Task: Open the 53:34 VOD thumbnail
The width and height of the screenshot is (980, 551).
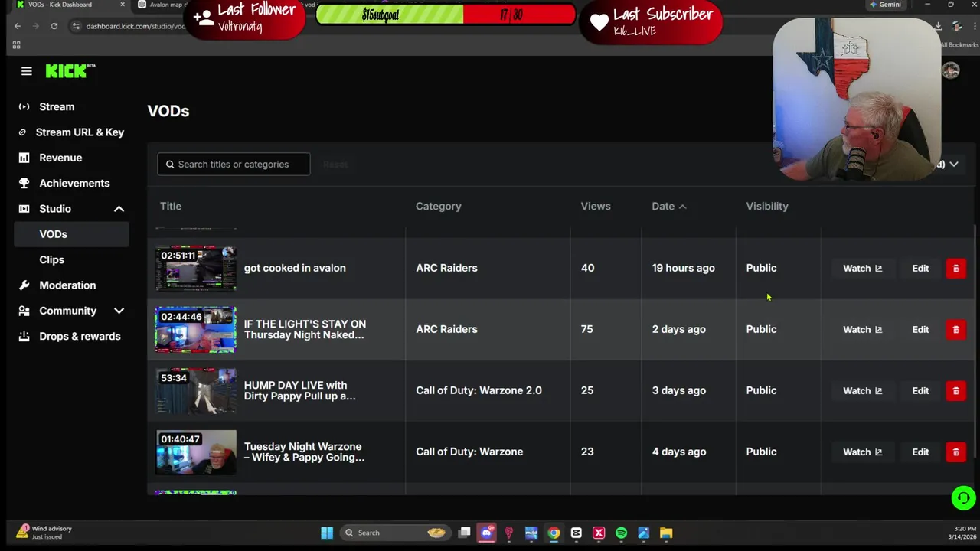Action: click(195, 390)
